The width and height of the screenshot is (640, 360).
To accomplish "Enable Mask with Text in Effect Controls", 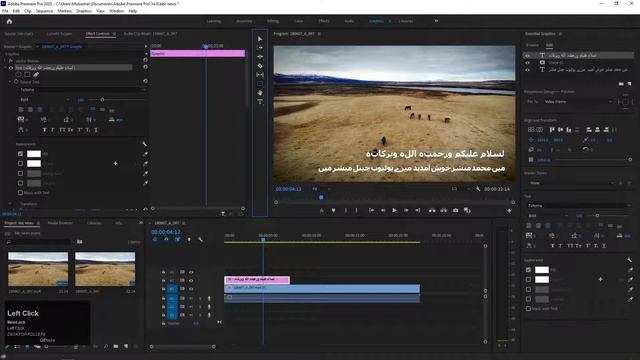I will click(x=20, y=193).
